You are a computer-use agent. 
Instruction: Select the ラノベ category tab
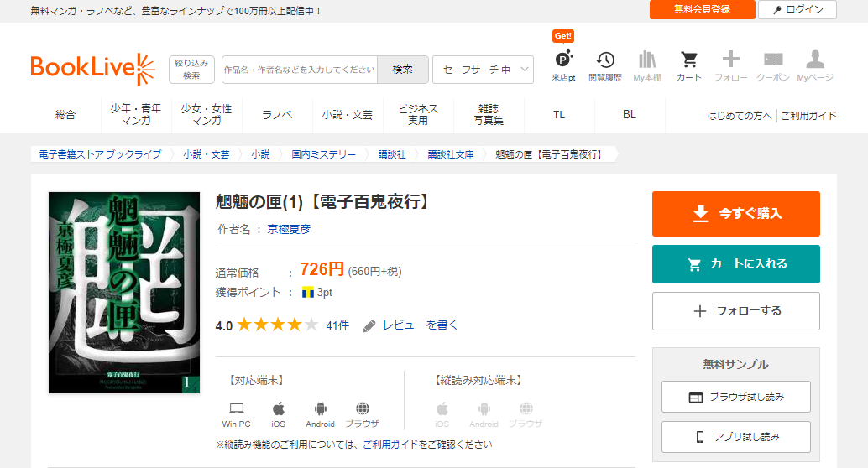point(277,115)
